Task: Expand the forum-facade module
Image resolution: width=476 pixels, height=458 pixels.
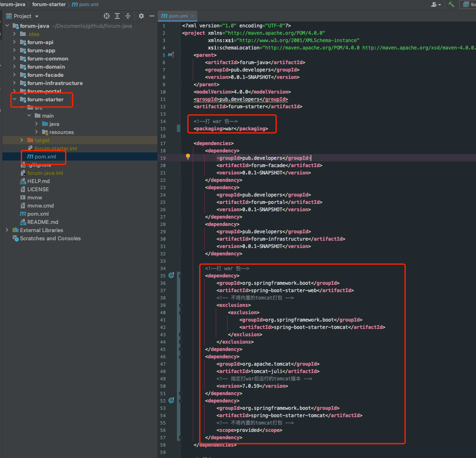Action: click(15, 75)
